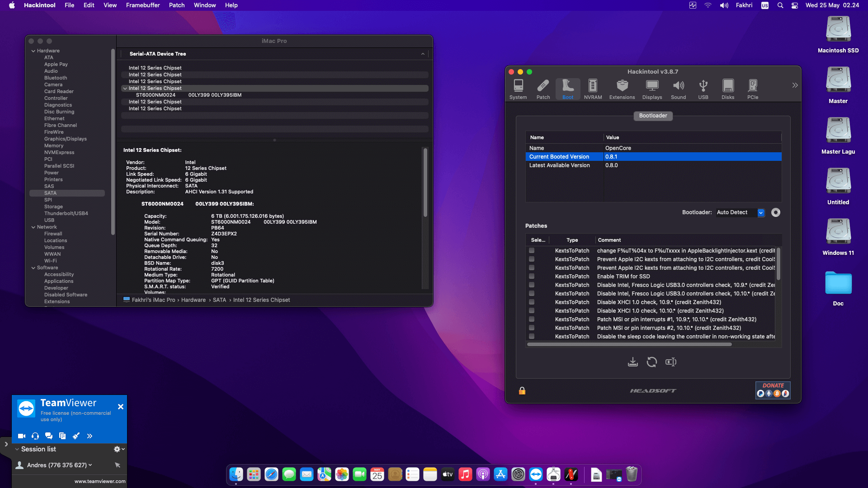Click Hardware in the path bar

193,300
